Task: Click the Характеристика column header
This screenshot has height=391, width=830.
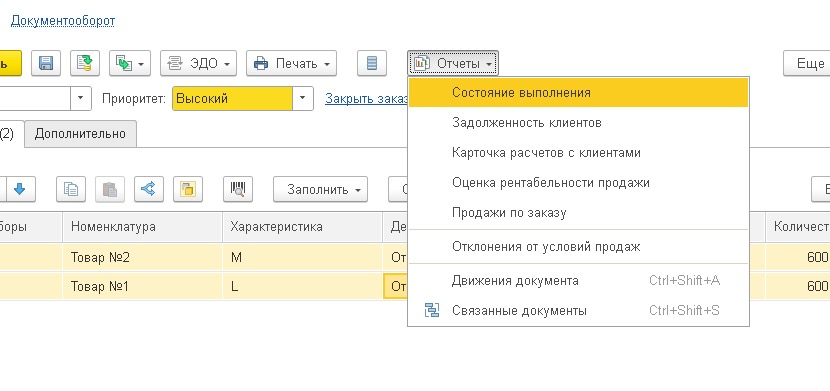Action: (x=302, y=227)
